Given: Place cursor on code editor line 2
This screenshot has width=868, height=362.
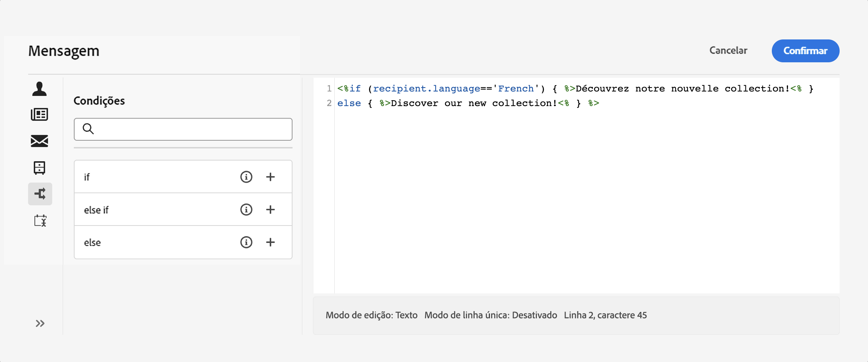Looking at the screenshot, I should pyautogui.click(x=468, y=103).
